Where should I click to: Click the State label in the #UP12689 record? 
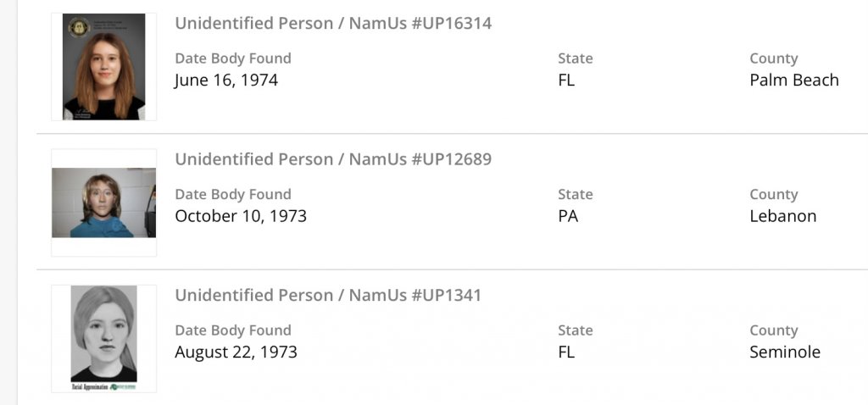point(576,194)
